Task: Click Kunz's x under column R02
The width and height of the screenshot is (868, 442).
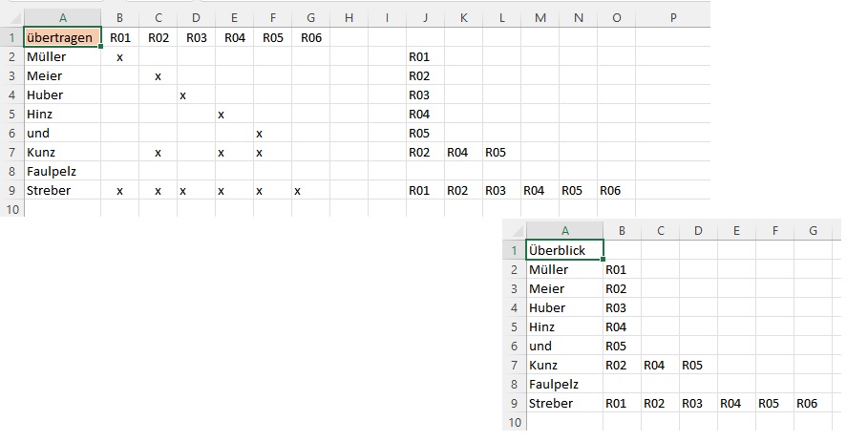Action: point(159,152)
